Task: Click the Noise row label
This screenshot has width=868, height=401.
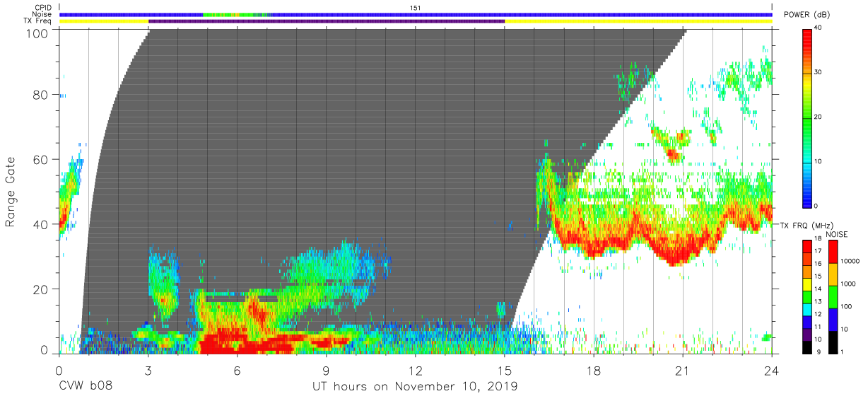Action: [42, 14]
